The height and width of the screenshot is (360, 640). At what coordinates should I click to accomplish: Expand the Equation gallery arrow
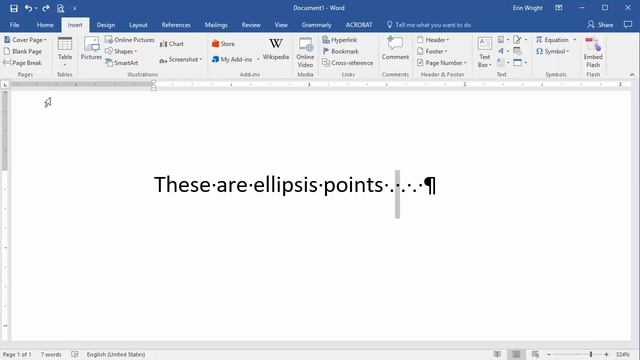[575, 40]
